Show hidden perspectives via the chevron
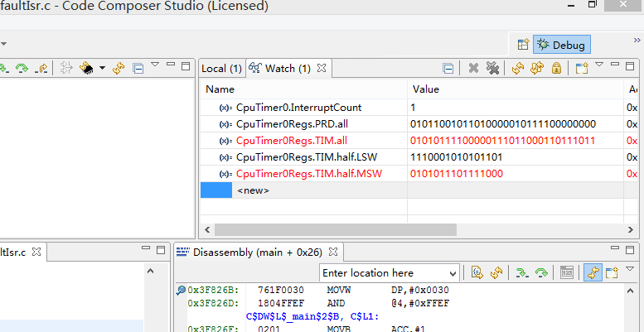 coord(637,41)
